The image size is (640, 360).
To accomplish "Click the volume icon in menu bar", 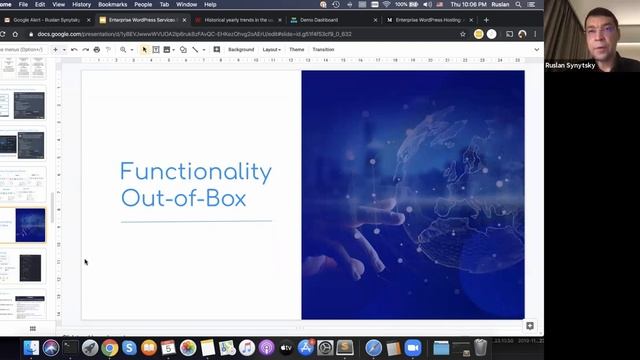I will click(x=427, y=4).
